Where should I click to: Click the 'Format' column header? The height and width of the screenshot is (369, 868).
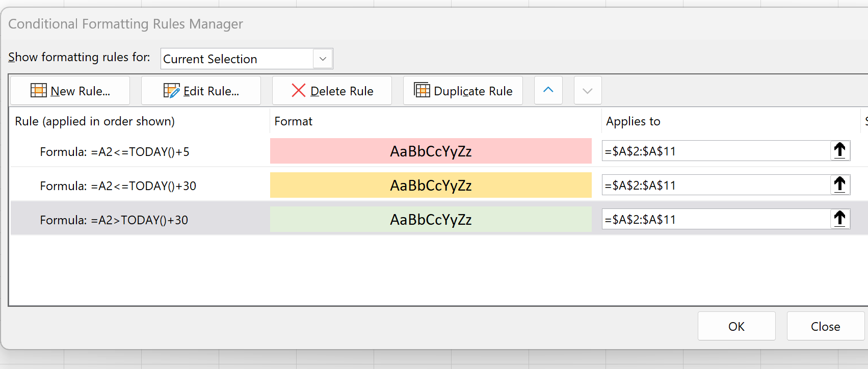[x=293, y=121]
